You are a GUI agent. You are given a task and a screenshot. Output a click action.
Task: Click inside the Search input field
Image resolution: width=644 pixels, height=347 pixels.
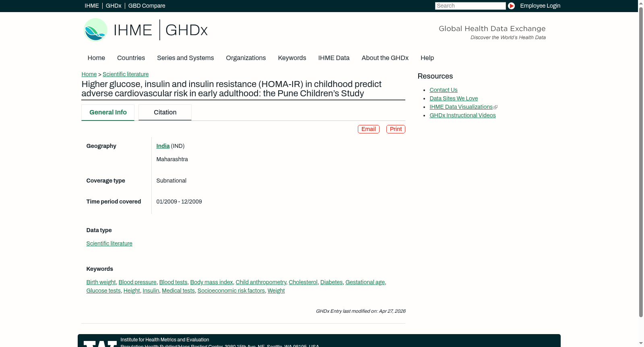click(470, 6)
